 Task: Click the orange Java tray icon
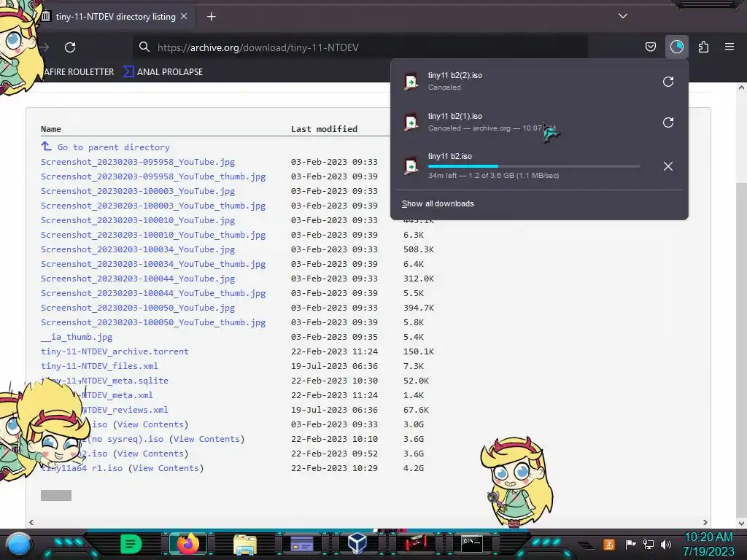tap(609, 544)
